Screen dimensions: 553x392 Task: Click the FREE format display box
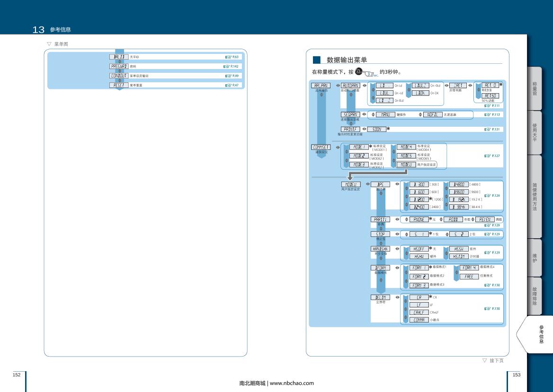[x=469, y=277]
